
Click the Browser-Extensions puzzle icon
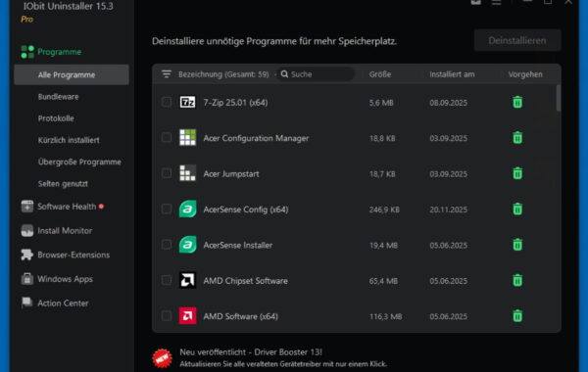pos(27,255)
